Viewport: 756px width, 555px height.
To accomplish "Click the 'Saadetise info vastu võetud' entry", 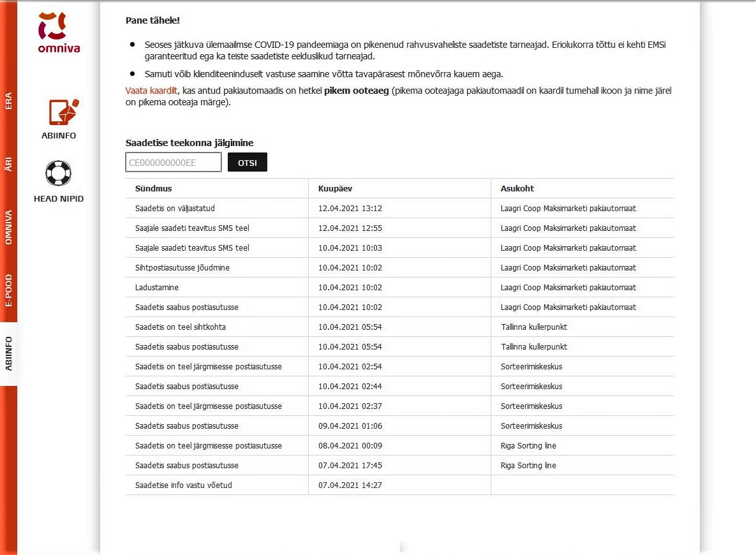I will point(183,485).
